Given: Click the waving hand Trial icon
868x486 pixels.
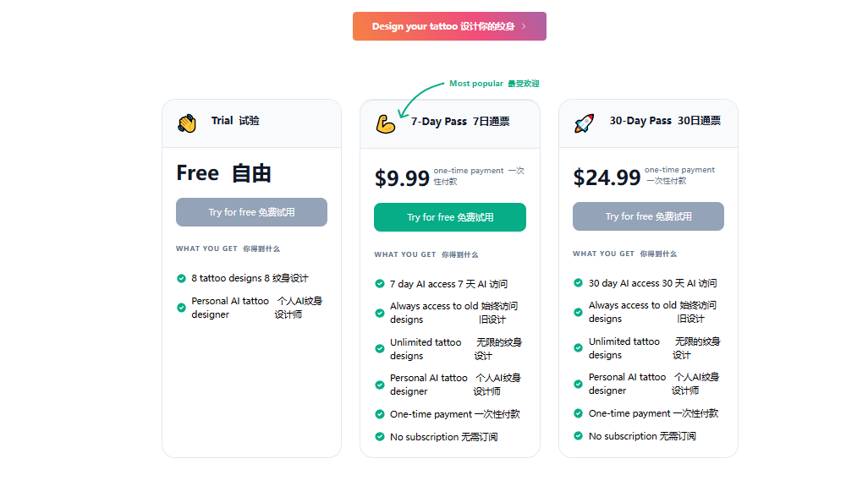Looking at the screenshot, I should (x=187, y=123).
